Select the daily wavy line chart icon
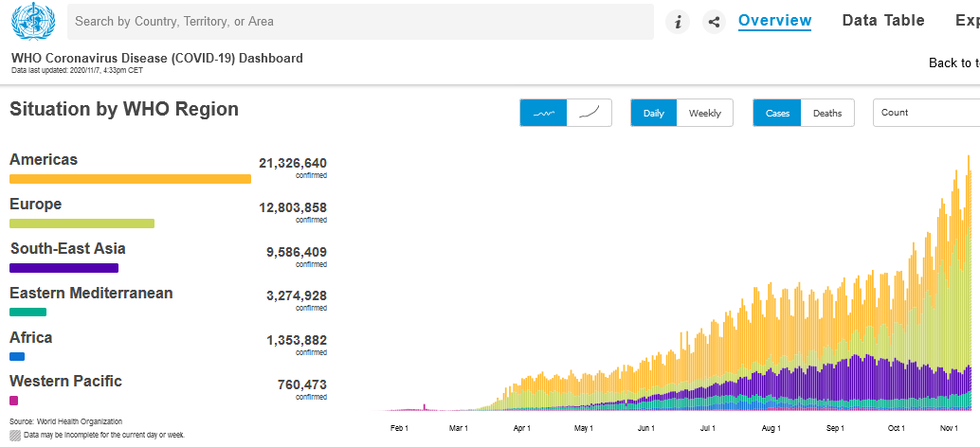Image resolution: width=980 pixels, height=447 pixels. pos(543,113)
